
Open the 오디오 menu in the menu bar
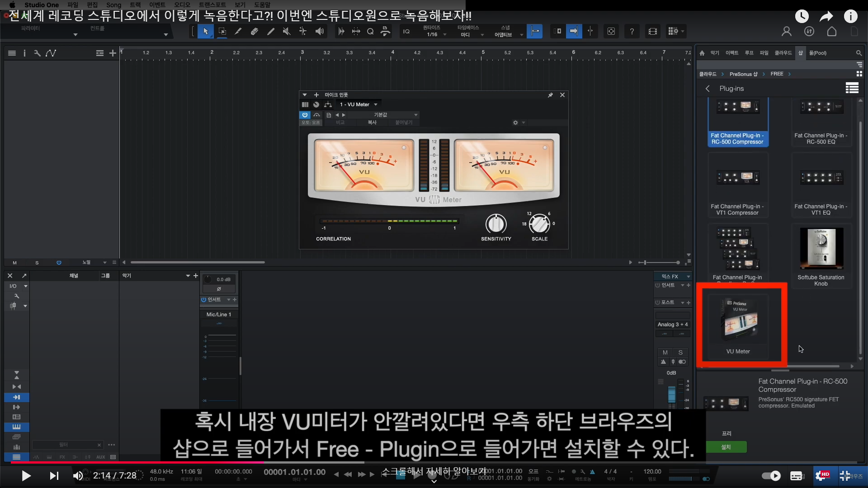coord(182,5)
